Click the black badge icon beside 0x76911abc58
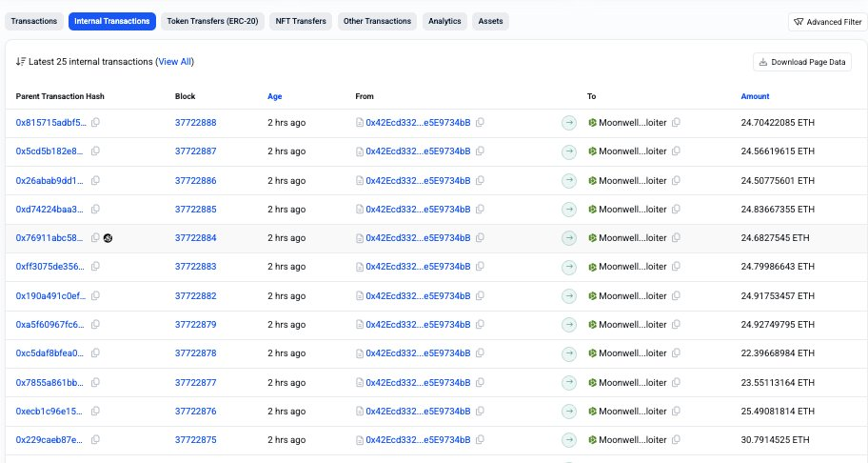The width and height of the screenshot is (868, 463). pyautogui.click(x=108, y=238)
